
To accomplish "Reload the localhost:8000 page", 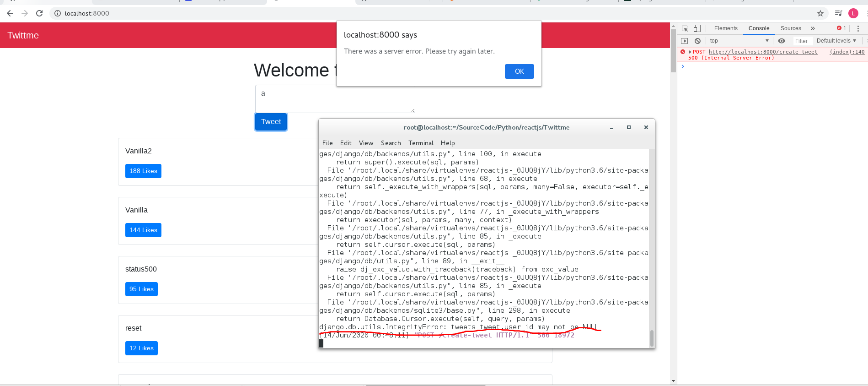I will coord(39,13).
